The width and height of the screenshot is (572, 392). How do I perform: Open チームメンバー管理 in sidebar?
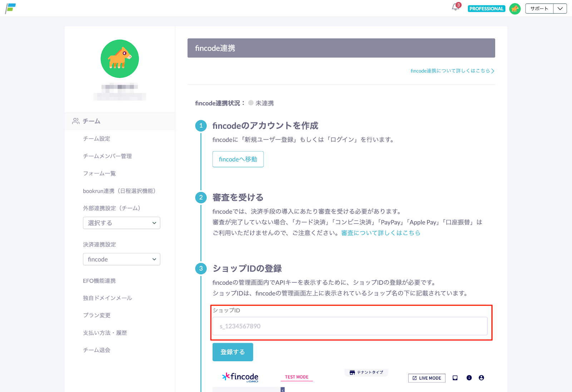[x=107, y=156]
